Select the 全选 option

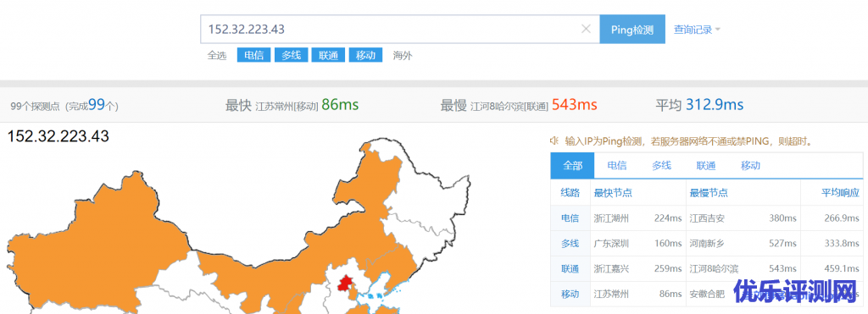coord(217,55)
